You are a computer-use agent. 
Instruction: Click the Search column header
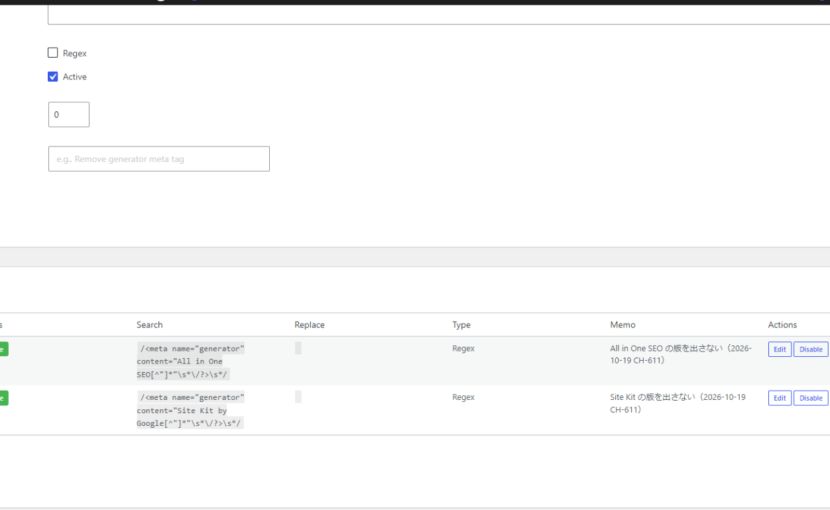point(150,325)
